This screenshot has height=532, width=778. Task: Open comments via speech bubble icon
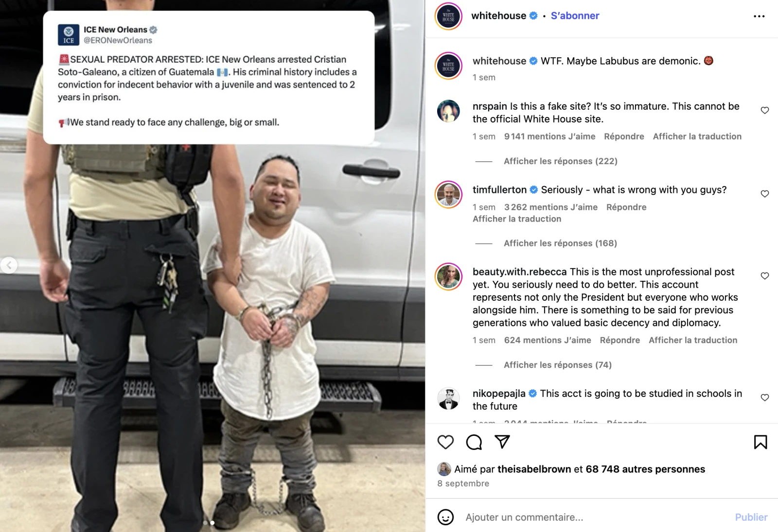point(474,442)
